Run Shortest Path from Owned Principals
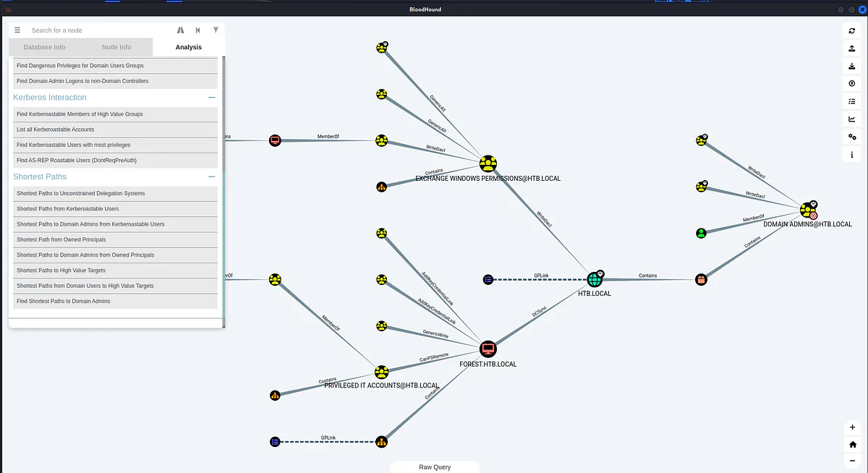Viewport: 868px width, 473px height. [115, 239]
